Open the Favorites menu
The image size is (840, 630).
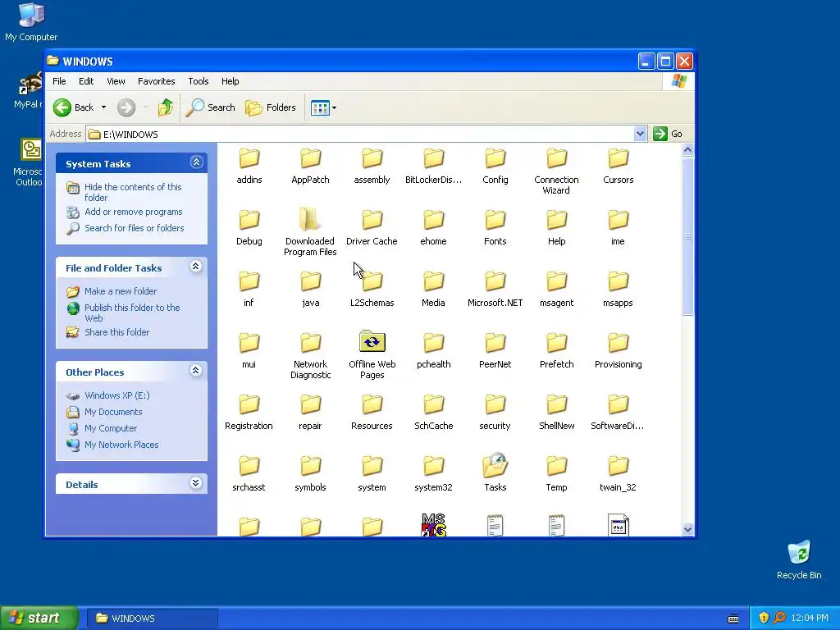pyautogui.click(x=157, y=81)
